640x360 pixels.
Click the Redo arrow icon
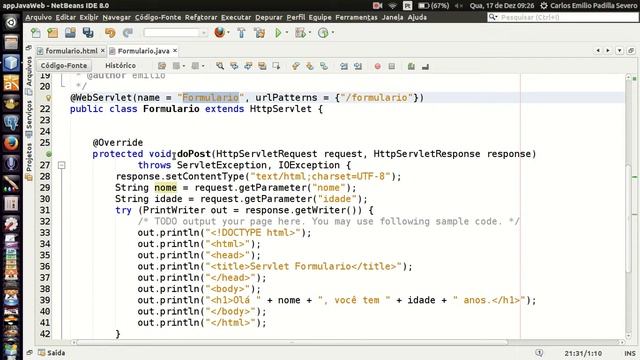pos(128,33)
